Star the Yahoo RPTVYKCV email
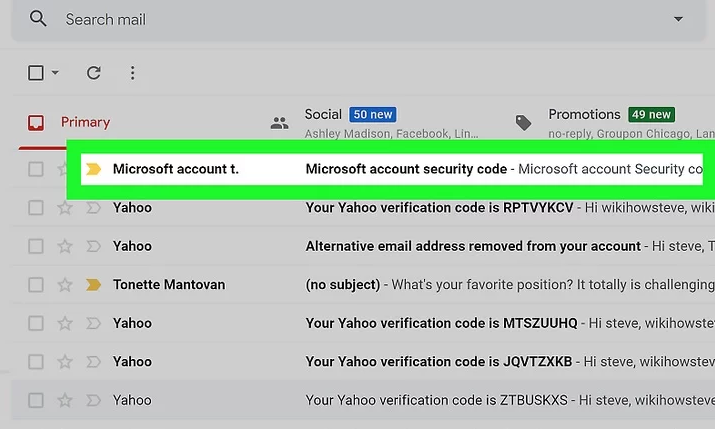Screen dimensions: 715x429 (65, 208)
